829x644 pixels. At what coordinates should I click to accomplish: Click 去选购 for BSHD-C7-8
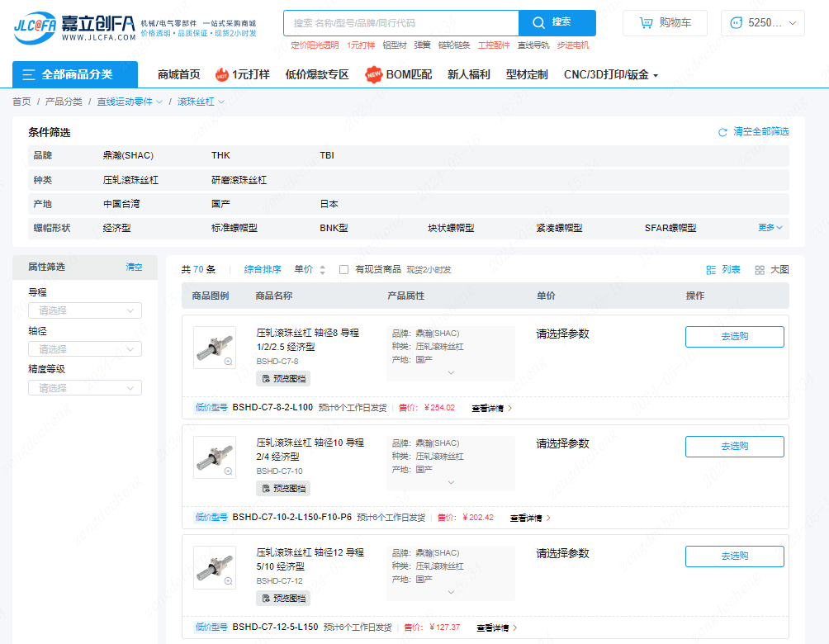click(x=734, y=337)
